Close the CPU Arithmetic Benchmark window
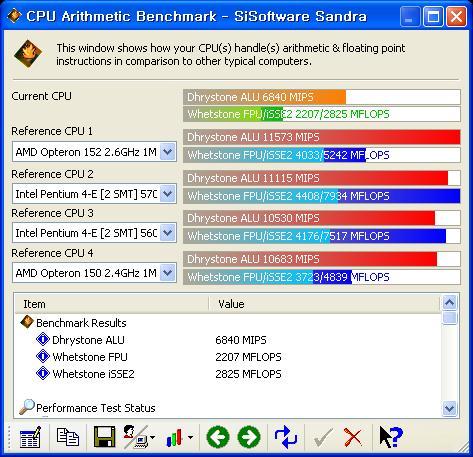The height and width of the screenshot is (457, 473). (x=456, y=16)
